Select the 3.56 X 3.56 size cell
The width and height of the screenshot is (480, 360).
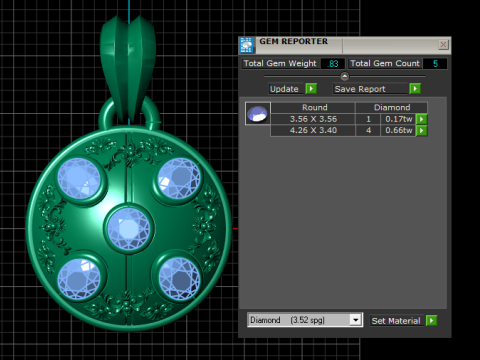coord(313,119)
